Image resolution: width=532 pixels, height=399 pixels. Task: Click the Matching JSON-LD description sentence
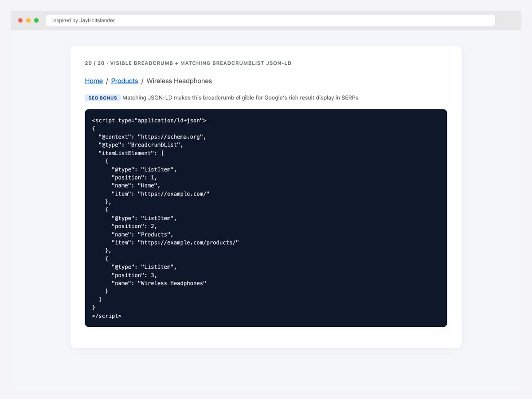[x=240, y=98]
